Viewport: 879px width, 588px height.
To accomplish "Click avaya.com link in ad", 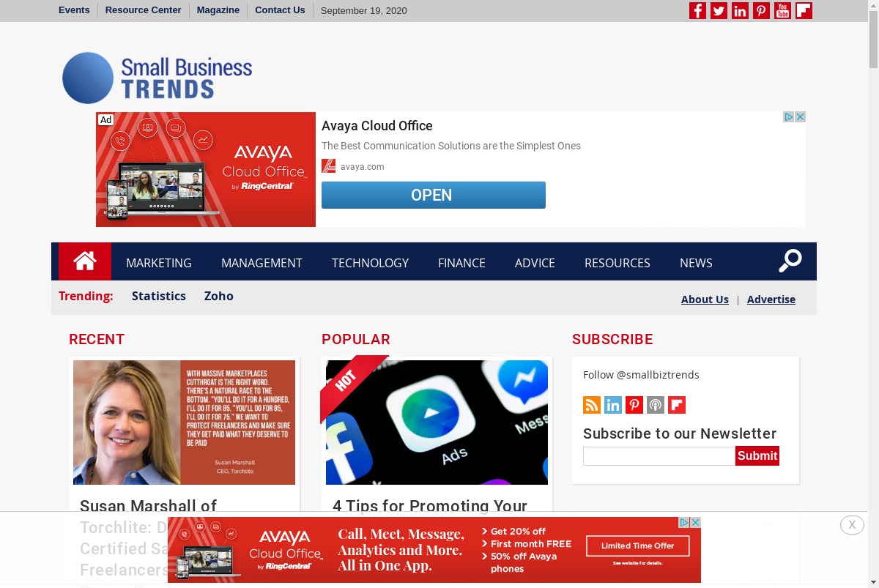I will (x=362, y=167).
